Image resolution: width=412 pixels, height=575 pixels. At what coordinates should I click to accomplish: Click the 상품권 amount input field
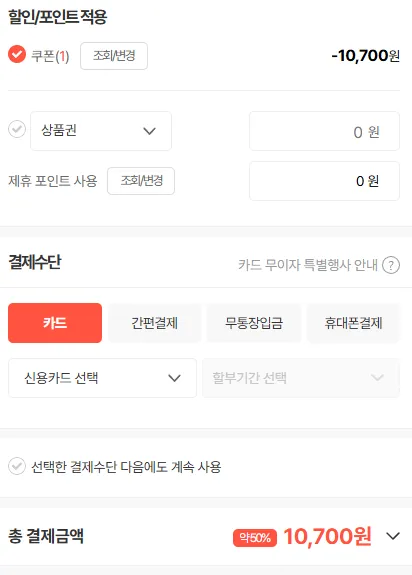click(324, 131)
